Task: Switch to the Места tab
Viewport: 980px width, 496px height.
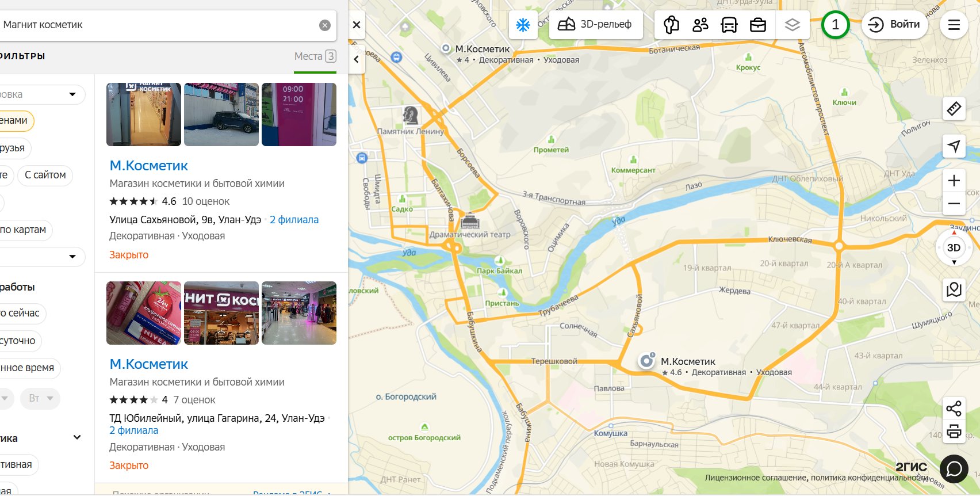Action: coord(315,56)
